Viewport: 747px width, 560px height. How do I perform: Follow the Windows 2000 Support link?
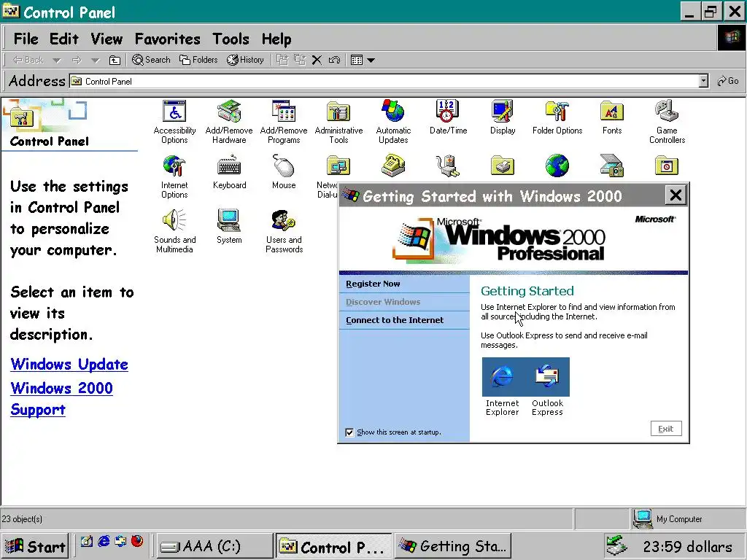pyautogui.click(x=61, y=399)
